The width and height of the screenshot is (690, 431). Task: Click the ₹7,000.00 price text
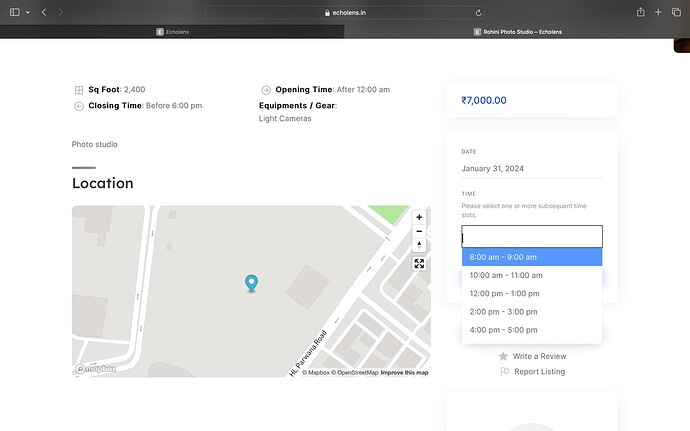484,100
